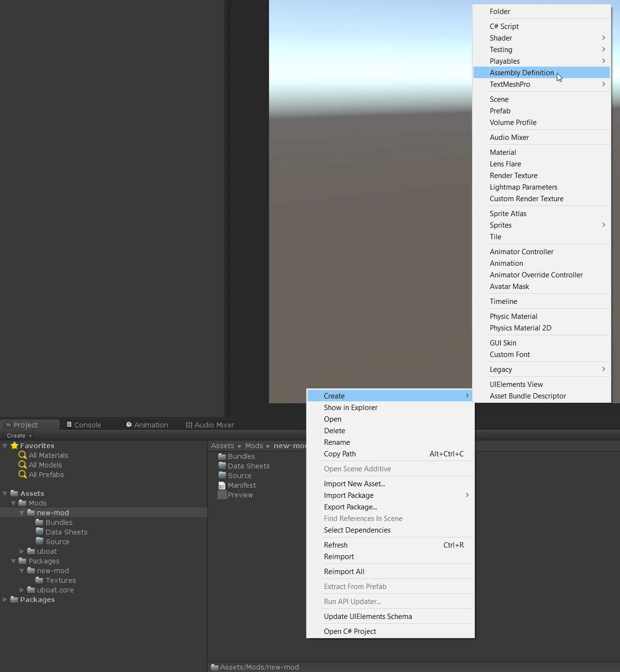Viewport: 620px width, 672px height.
Task: Collapse the Mods folder triangle
Action: (13, 503)
